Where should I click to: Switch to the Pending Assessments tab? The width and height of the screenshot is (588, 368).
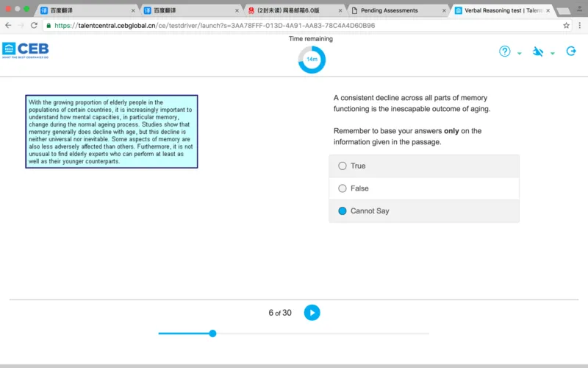pyautogui.click(x=393, y=10)
